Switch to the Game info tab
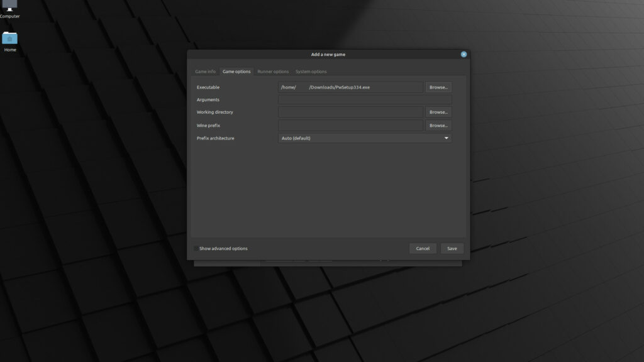 (x=205, y=72)
